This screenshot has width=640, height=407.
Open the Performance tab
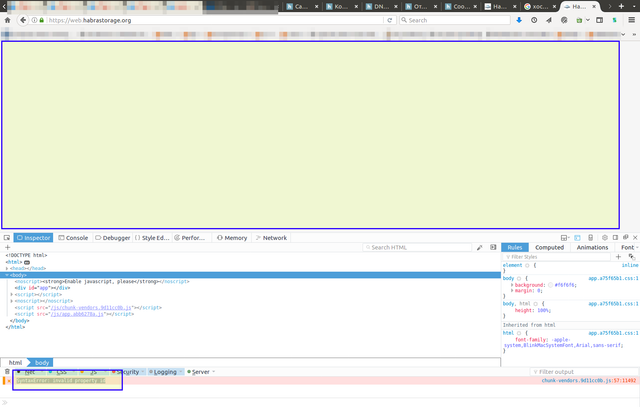coord(190,238)
